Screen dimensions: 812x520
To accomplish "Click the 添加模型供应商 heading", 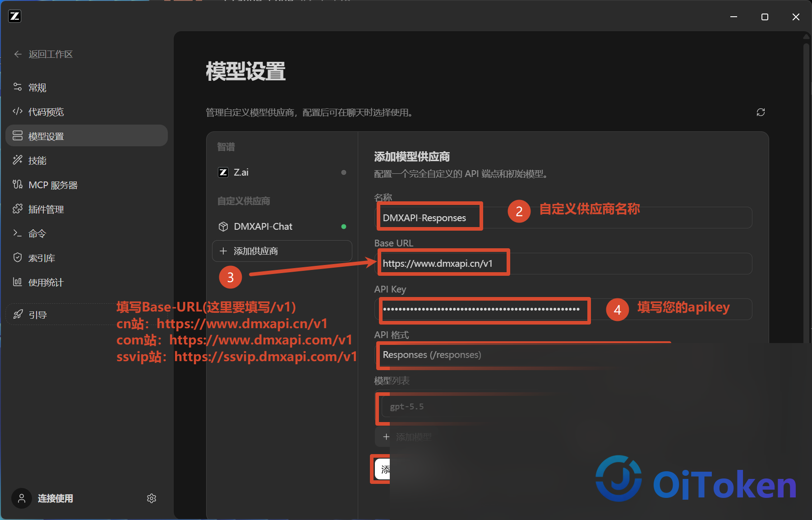I will pyautogui.click(x=412, y=157).
